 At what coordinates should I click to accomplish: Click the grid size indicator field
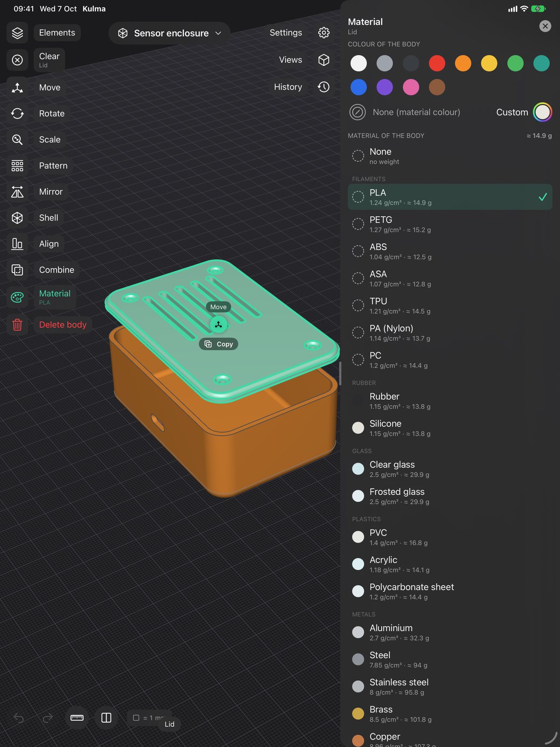149,718
